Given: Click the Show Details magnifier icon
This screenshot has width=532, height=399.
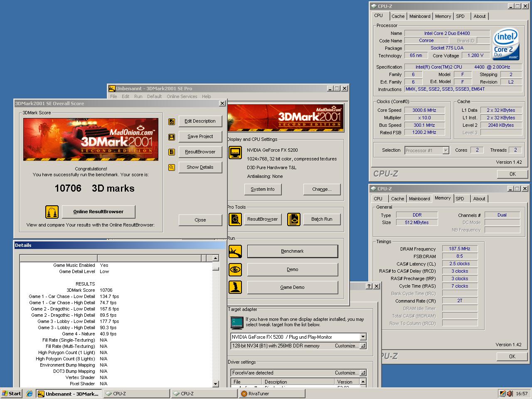Looking at the screenshot, I should pos(171,167).
